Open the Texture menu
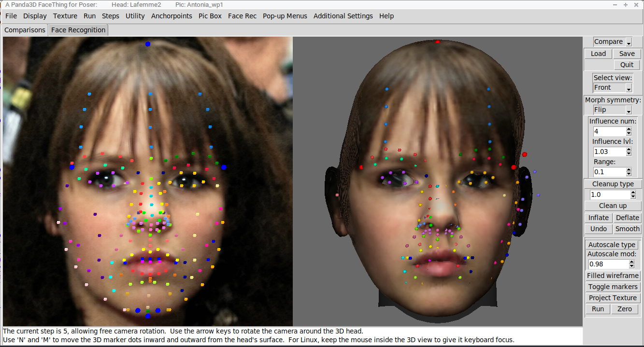 tap(65, 16)
